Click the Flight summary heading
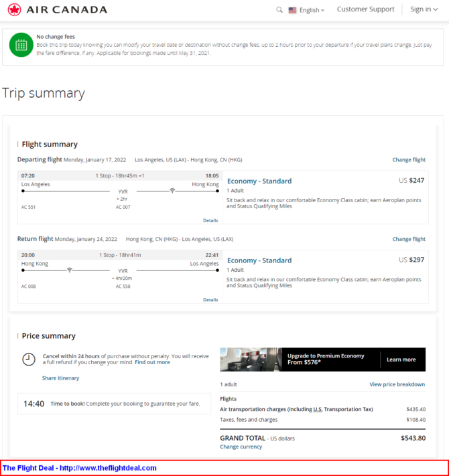Viewport: 449px width, 476px height. click(x=50, y=144)
